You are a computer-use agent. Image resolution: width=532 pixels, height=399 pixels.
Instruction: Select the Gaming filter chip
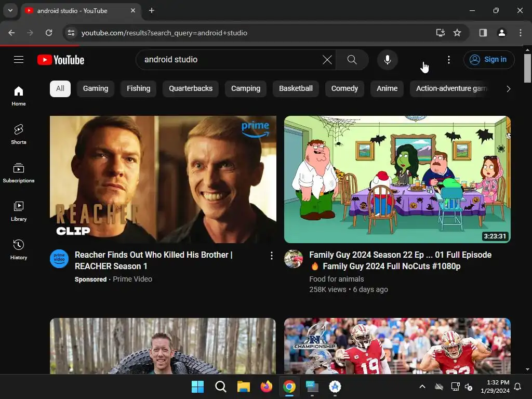pyautogui.click(x=96, y=88)
